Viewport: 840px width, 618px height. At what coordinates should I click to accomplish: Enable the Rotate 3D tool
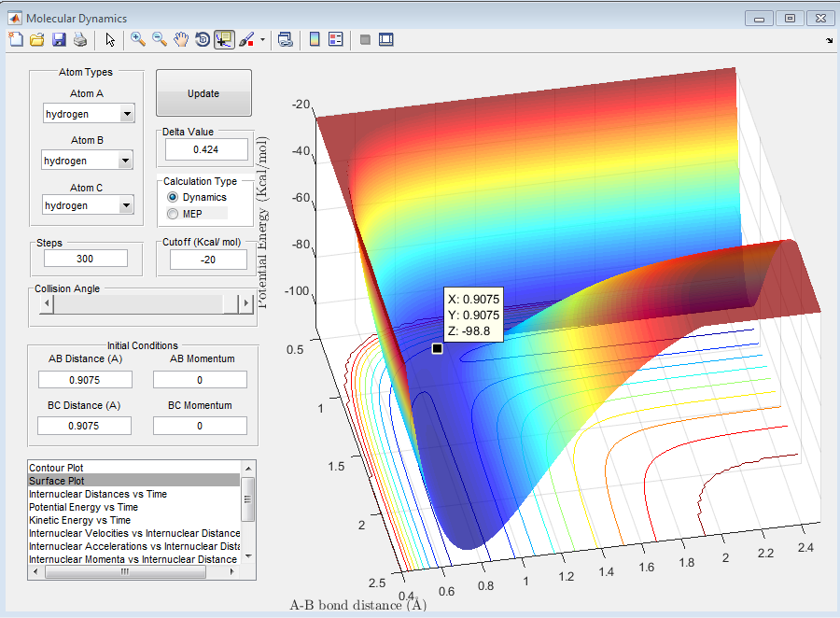(203, 39)
